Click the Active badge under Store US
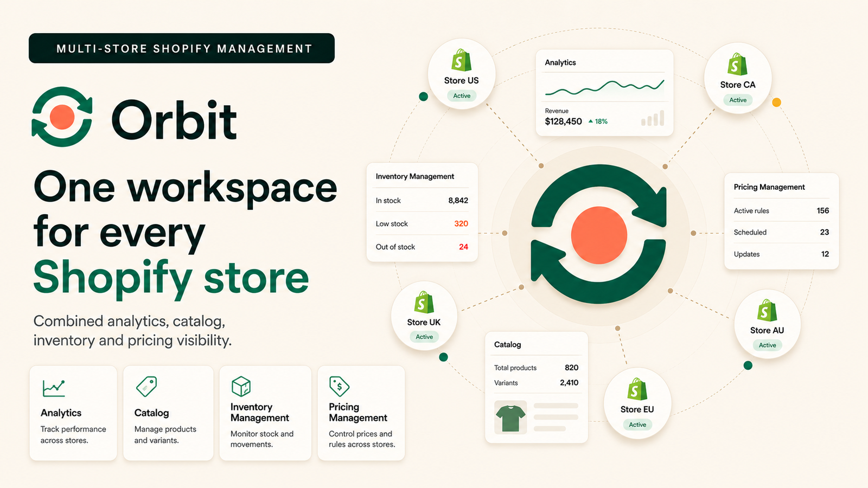Image resolution: width=868 pixels, height=488 pixels. 462,96
